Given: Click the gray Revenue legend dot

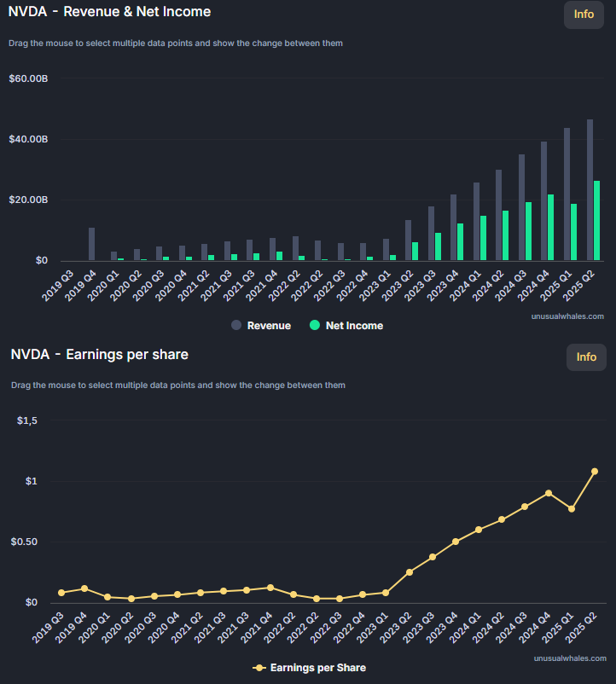Looking at the screenshot, I should point(235,326).
